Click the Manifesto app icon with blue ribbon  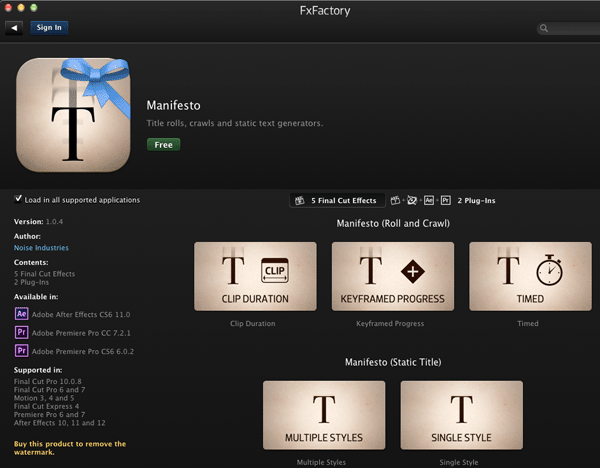coord(73,115)
